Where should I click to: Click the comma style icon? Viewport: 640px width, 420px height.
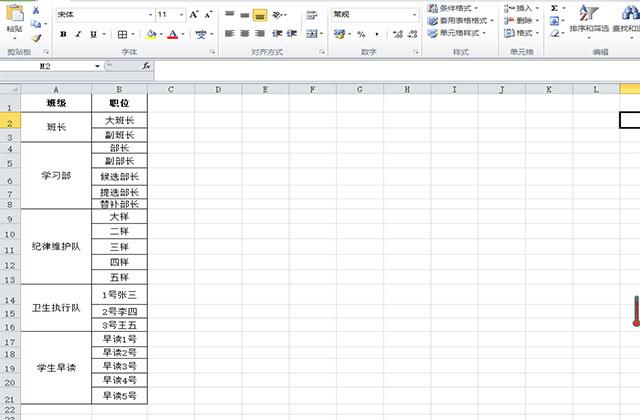click(x=377, y=34)
